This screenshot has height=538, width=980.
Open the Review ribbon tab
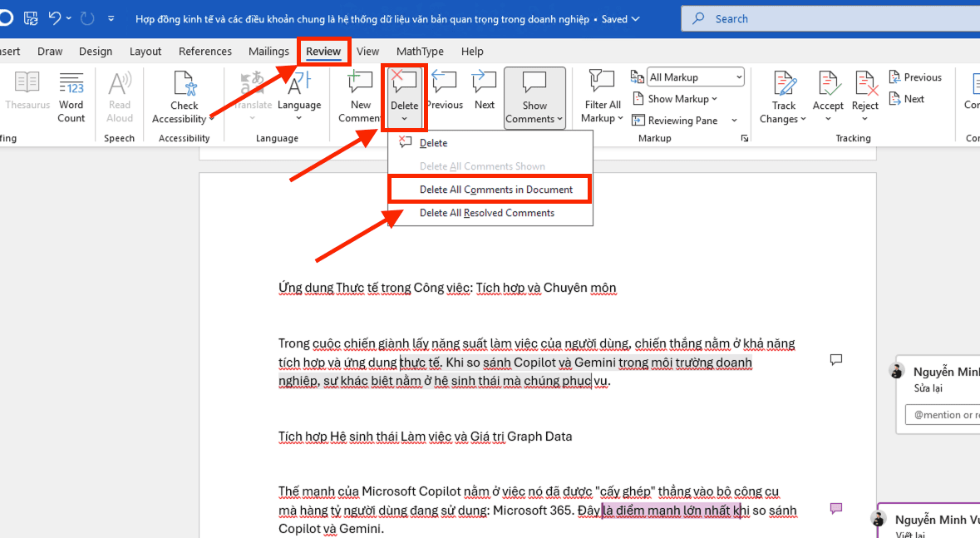coord(323,52)
